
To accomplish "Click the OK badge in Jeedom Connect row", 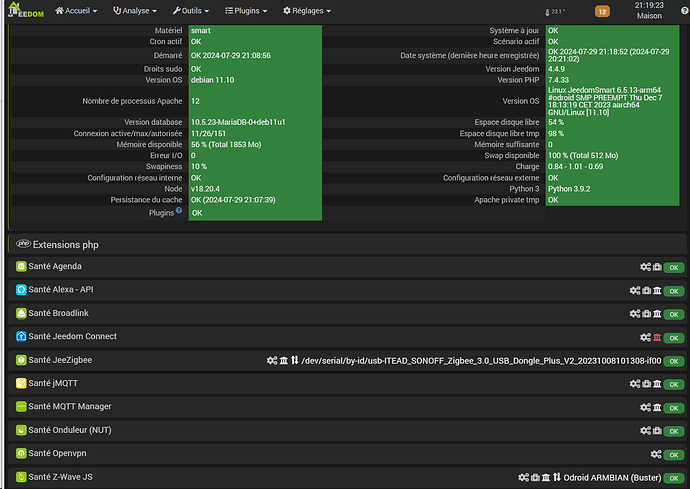I will coord(674,338).
